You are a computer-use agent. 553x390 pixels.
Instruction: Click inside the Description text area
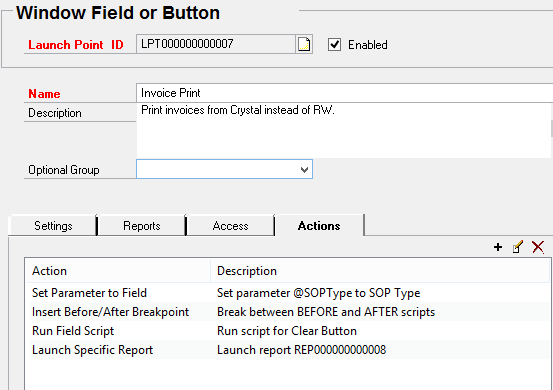[x=344, y=131]
